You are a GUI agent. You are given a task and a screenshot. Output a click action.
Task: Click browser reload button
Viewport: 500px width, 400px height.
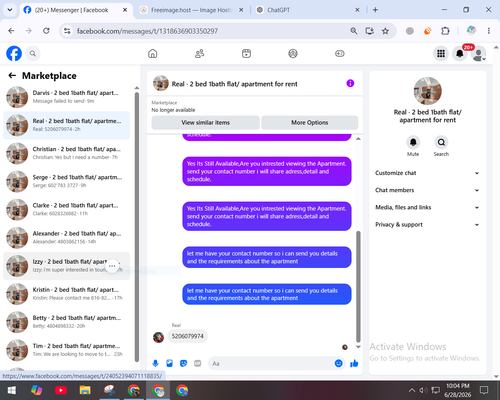tap(46, 31)
